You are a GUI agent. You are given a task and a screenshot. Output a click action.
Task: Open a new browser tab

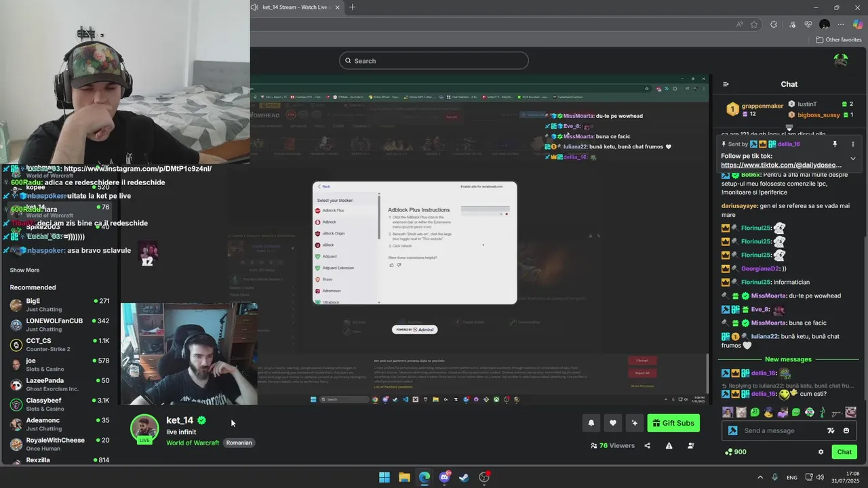click(x=352, y=7)
